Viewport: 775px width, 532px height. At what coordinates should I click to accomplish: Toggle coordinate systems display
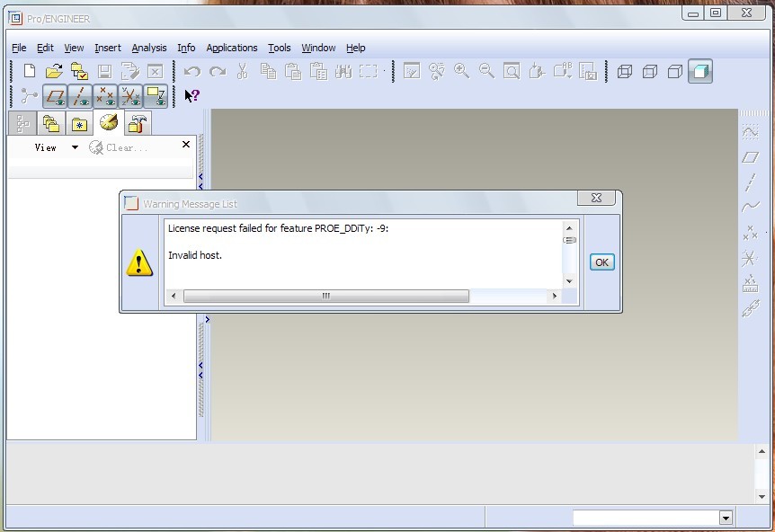[x=130, y=96]
